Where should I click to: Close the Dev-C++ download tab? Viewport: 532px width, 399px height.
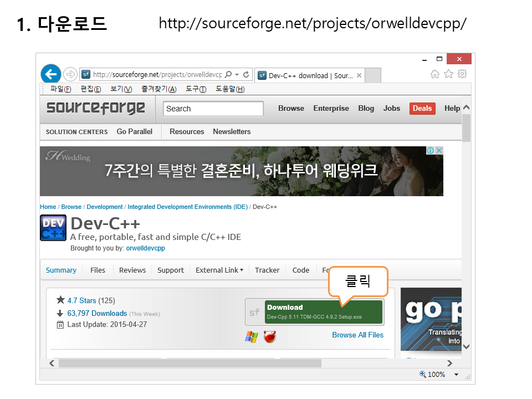click(x=359, y=75)
